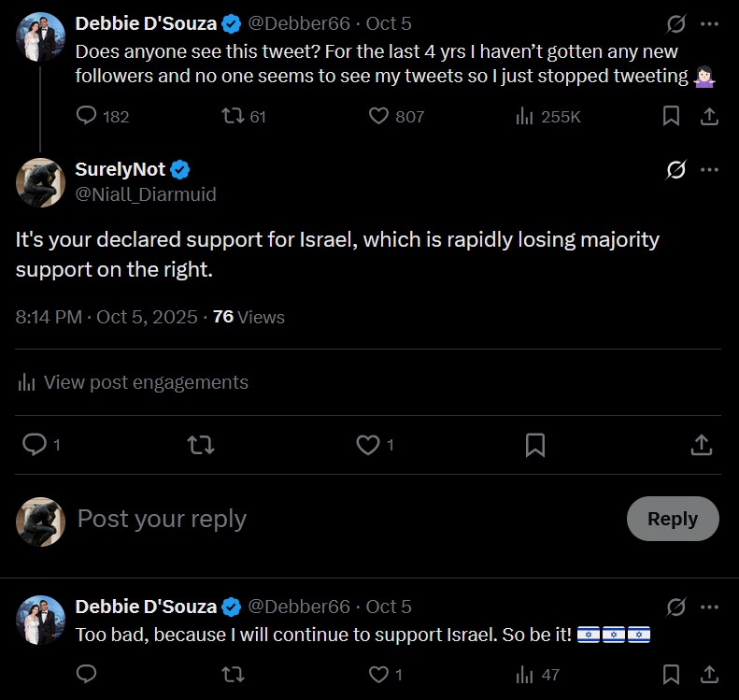View analytics of the 255K views tweet
This screenshot has width=739, height=700.
pyautogui.click(x=525, y=116)
